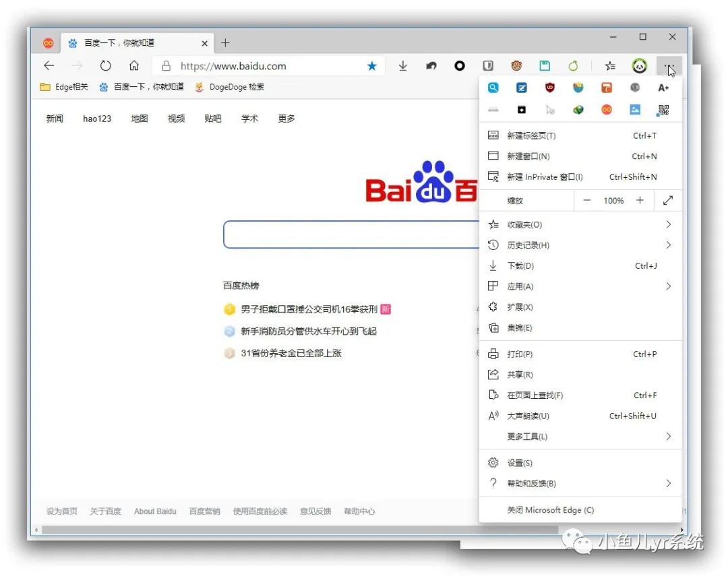The image size is (728, 576).
Task: Click the blue magnifier extension icon
Action: click(493, 88)
